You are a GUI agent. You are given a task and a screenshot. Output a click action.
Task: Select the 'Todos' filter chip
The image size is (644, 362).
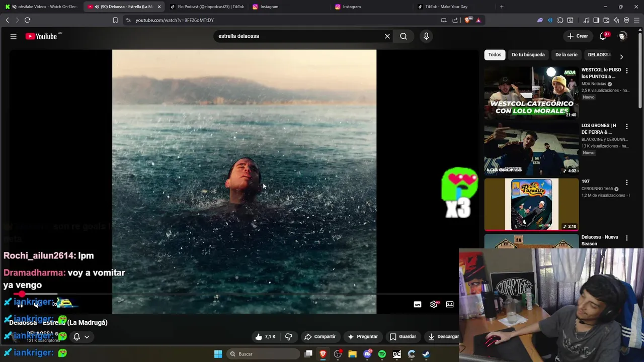(x=495, y=55)
